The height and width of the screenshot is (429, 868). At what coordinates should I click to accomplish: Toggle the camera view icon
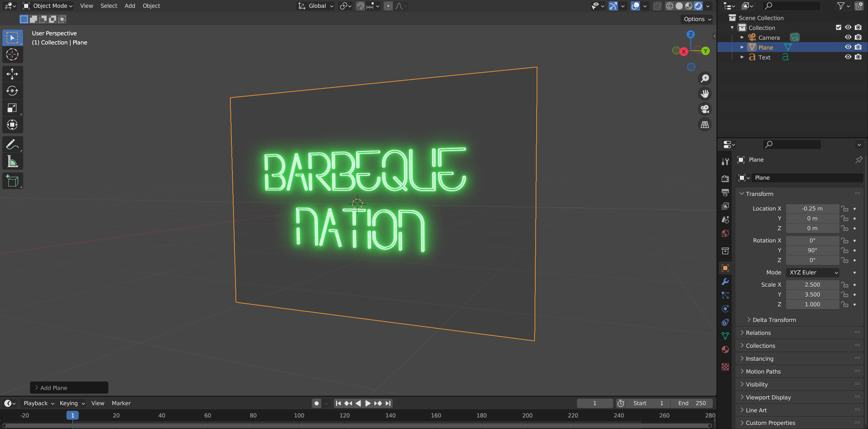pos(705,109)
